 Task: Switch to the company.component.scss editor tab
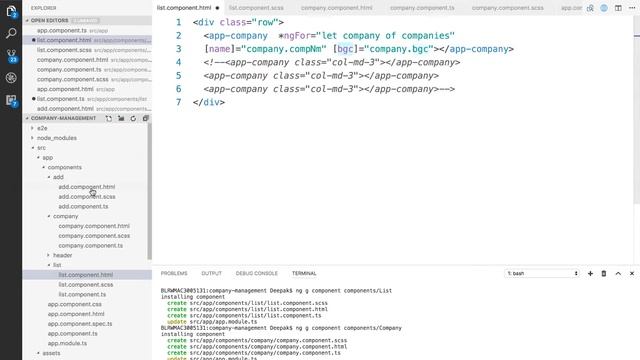point(508,8)
